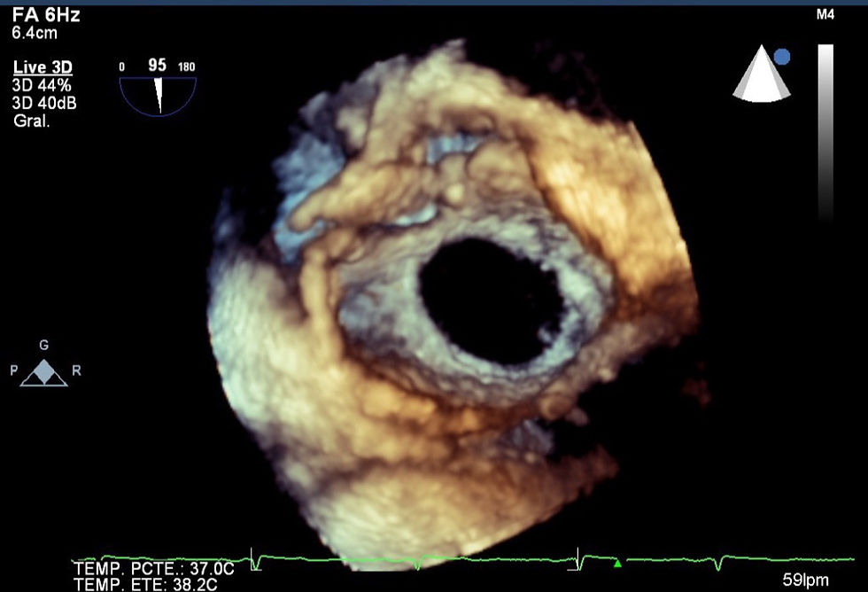Select the Live 3D mode label
This screenshot has width=868, height=592.
[43, 67]
